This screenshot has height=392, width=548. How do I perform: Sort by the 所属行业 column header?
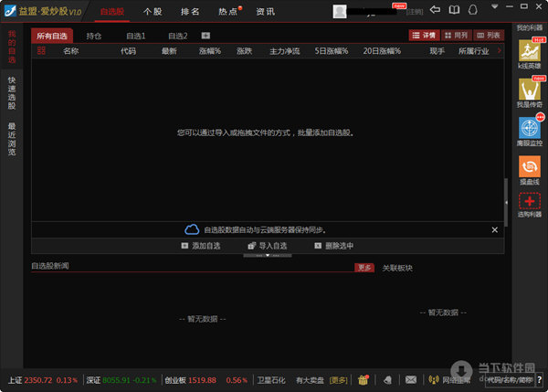(x=473, y=51)
